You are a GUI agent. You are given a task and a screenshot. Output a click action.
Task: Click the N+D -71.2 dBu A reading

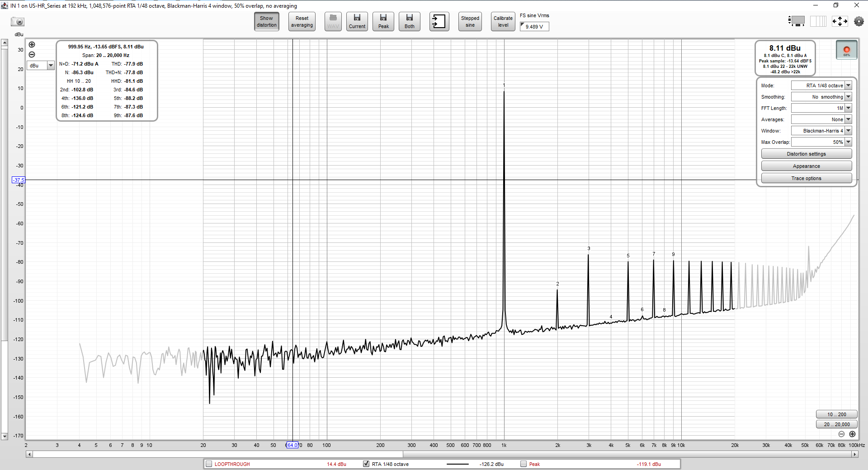tap(85, 64)
